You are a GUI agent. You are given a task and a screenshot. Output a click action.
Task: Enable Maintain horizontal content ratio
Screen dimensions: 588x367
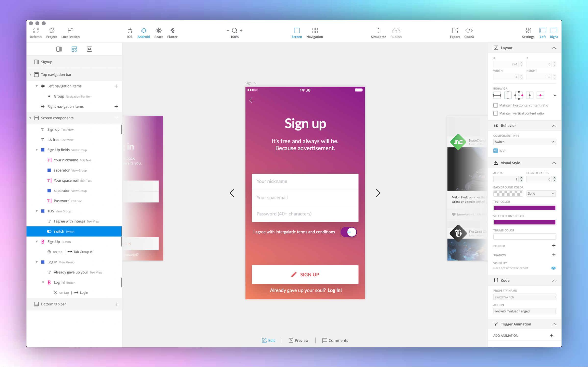[496, 105]
